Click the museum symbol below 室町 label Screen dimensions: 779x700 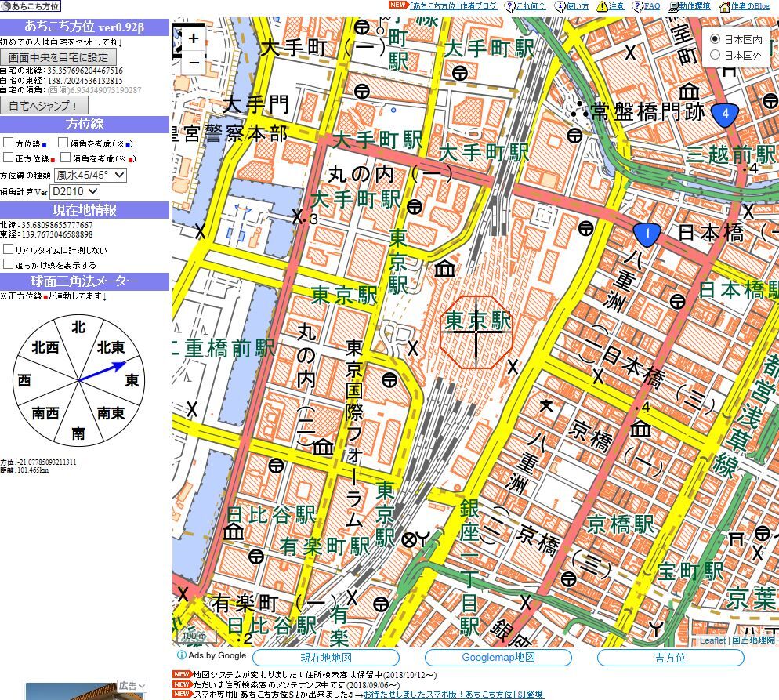689,92
